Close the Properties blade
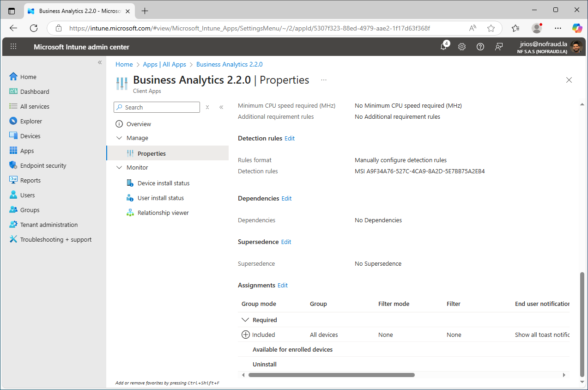The height and width of the screenshot is (390, 588). pyautogui.click(x=569, y=80)
